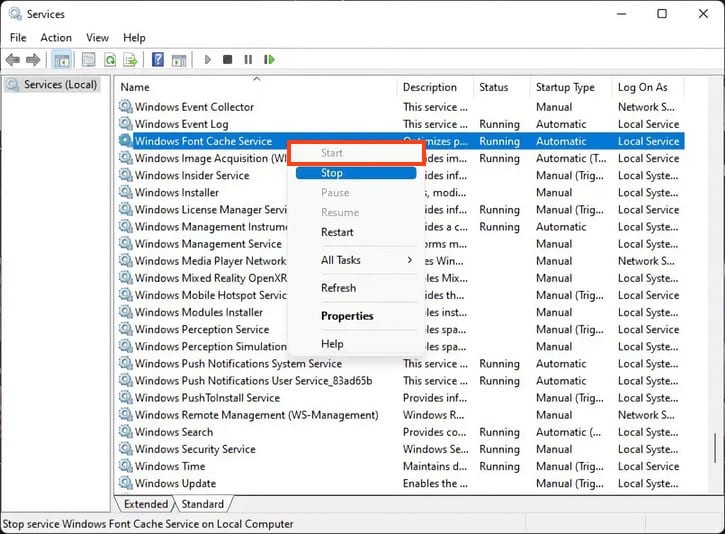The width and height of the screenshot is (725, 534).
Task: Sort by the Startup Type column header
Action: (565, 87)
